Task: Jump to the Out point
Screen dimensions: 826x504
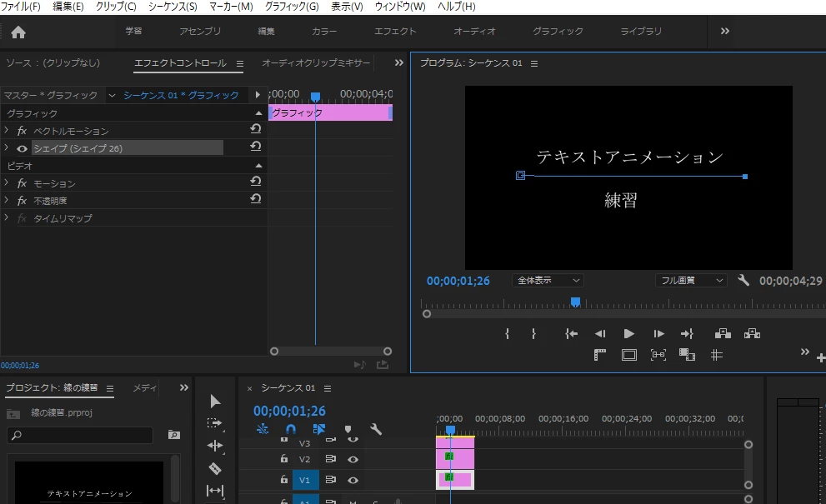Action: pos(687,334)
